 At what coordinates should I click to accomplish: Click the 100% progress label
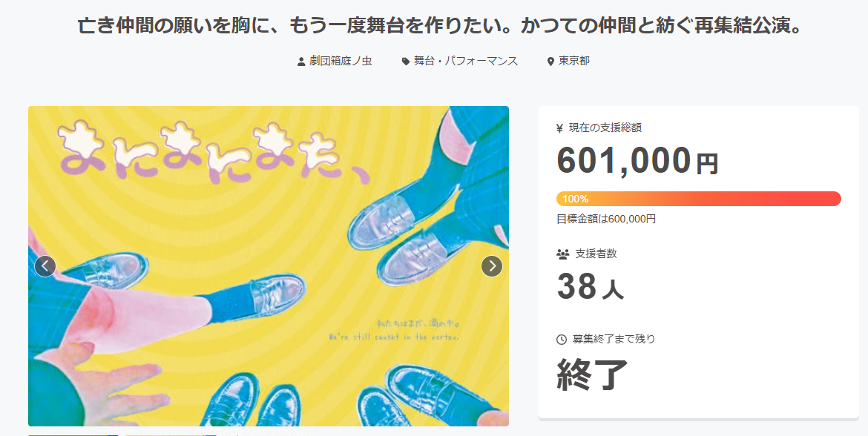(x=576, y=199)
